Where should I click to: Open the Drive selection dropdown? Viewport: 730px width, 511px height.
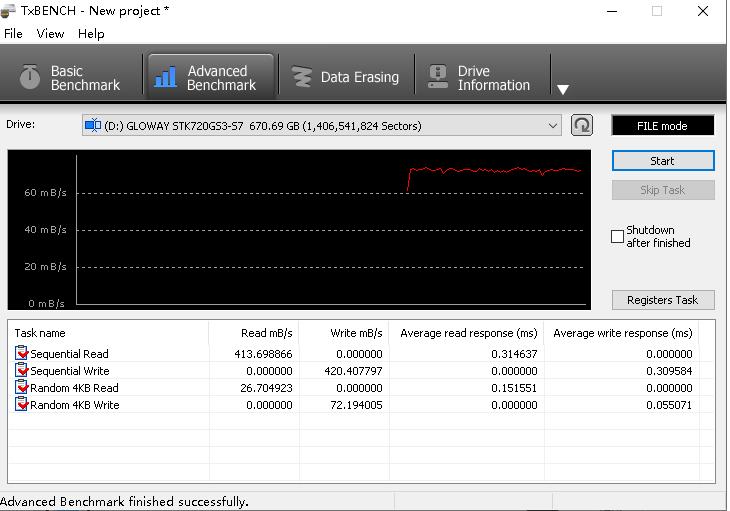click(321, 126)
